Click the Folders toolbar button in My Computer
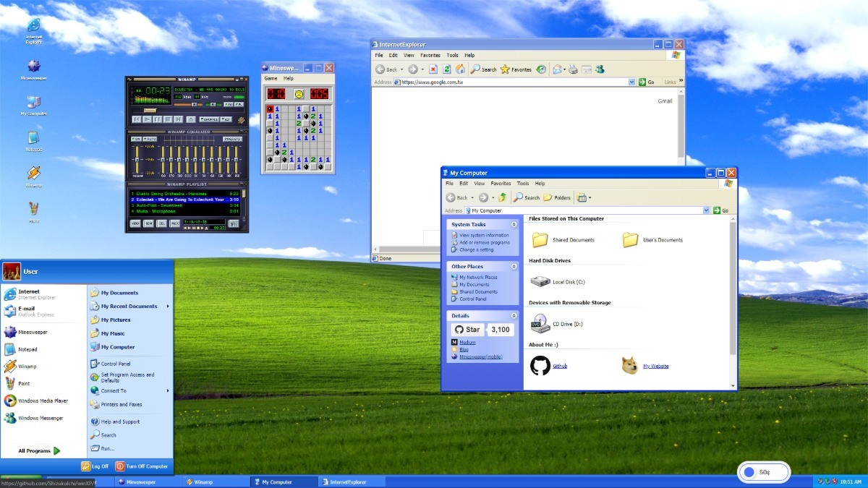This screenshot has width=868, height=488. 557,197
